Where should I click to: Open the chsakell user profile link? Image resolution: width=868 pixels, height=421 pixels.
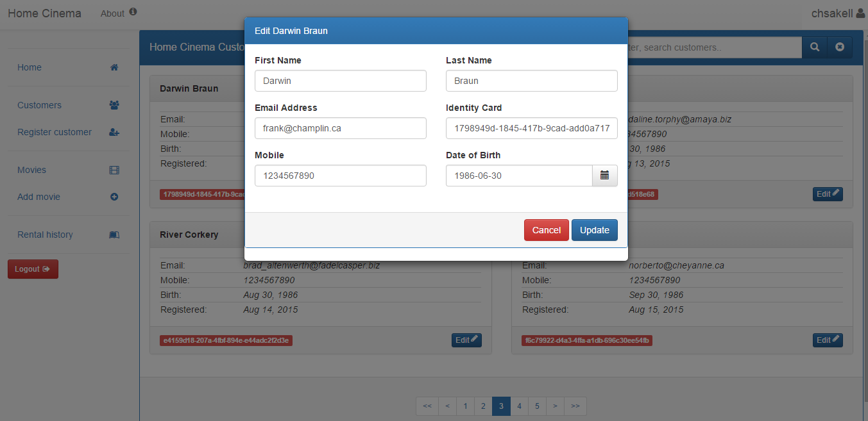tap(837, 13)
